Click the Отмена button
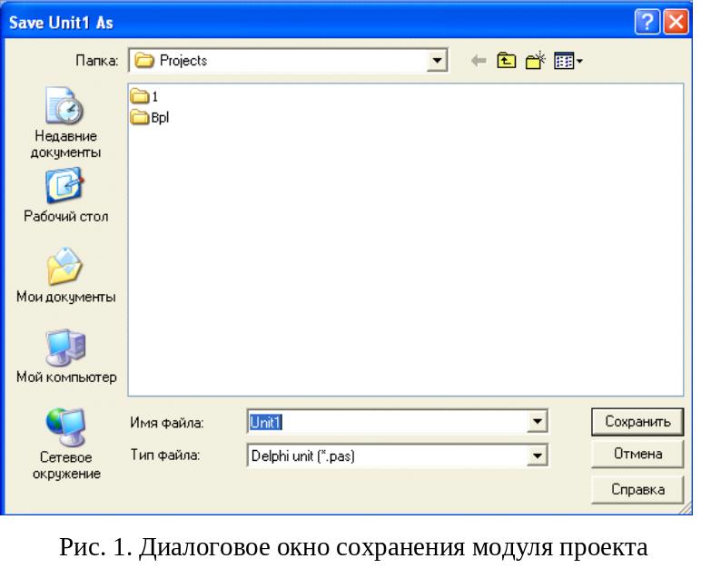701x588 pixels. pyautogui.click(x=637, y=454)
